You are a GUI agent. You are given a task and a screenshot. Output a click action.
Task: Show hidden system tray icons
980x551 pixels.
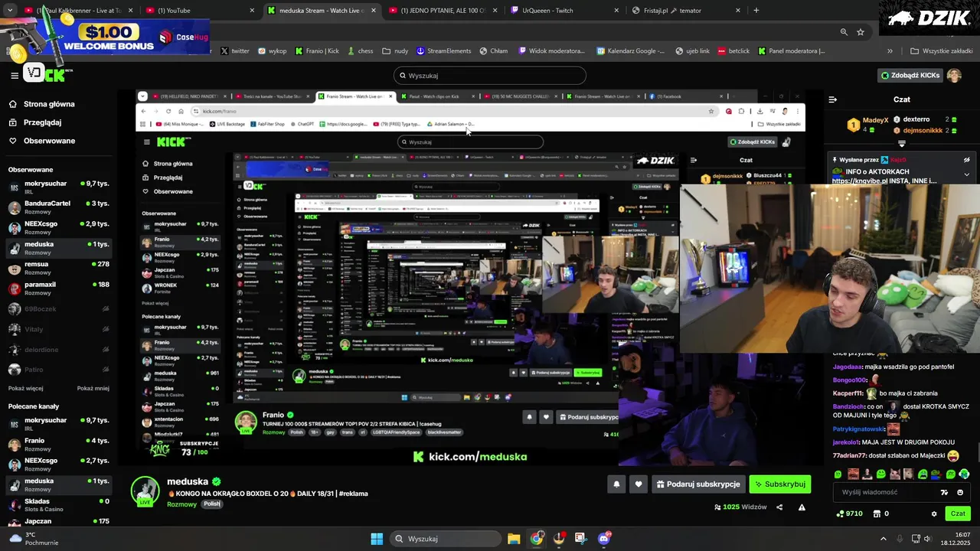pyautogui.click(x=884, y=539)
